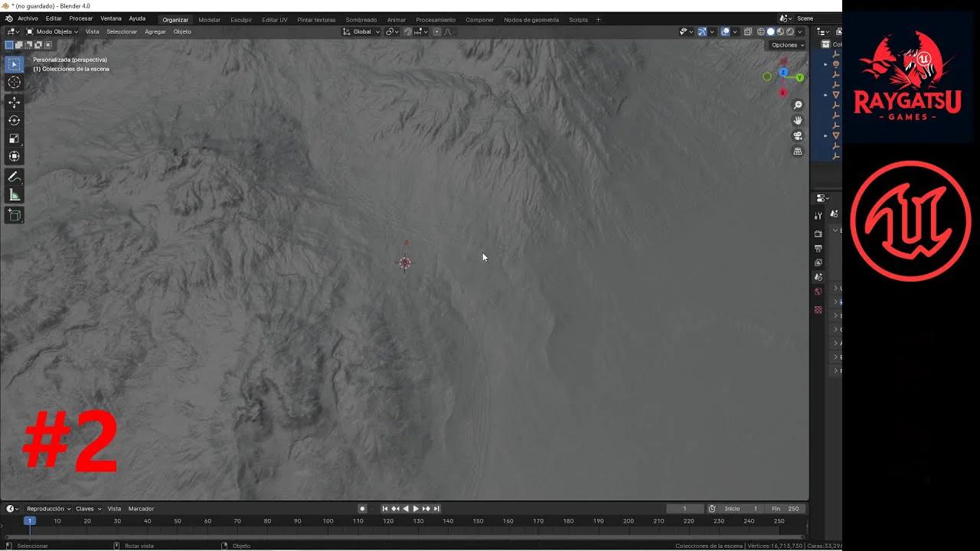Select the Rotate tool

point(14,120)
